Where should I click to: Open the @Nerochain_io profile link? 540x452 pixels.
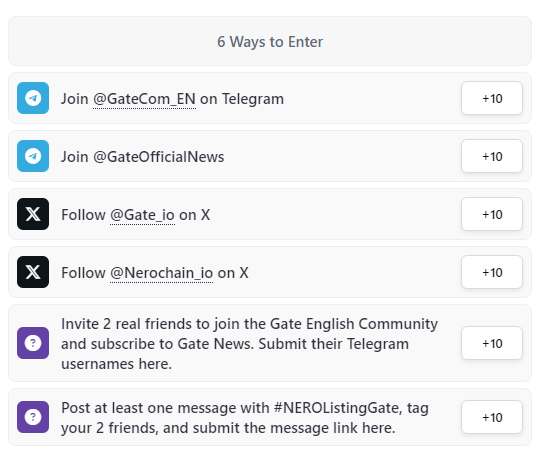[162, 273]
